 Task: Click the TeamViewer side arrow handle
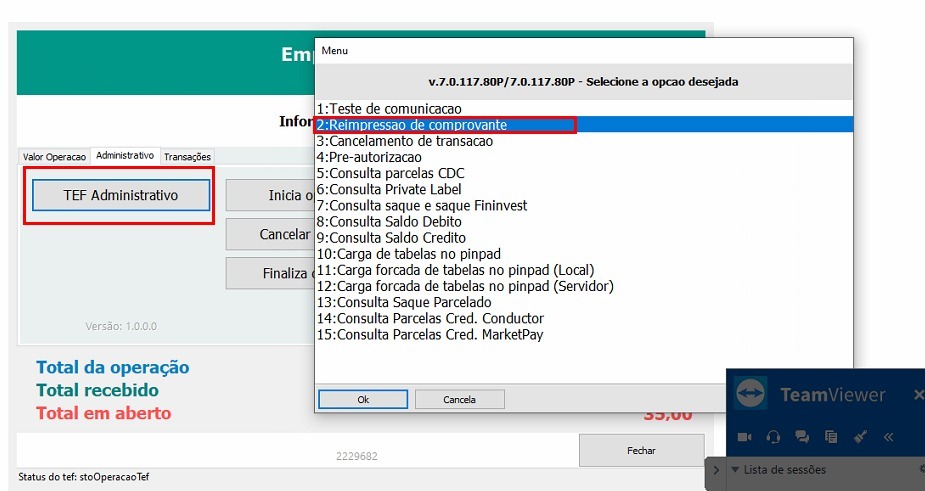pos(716,470)
